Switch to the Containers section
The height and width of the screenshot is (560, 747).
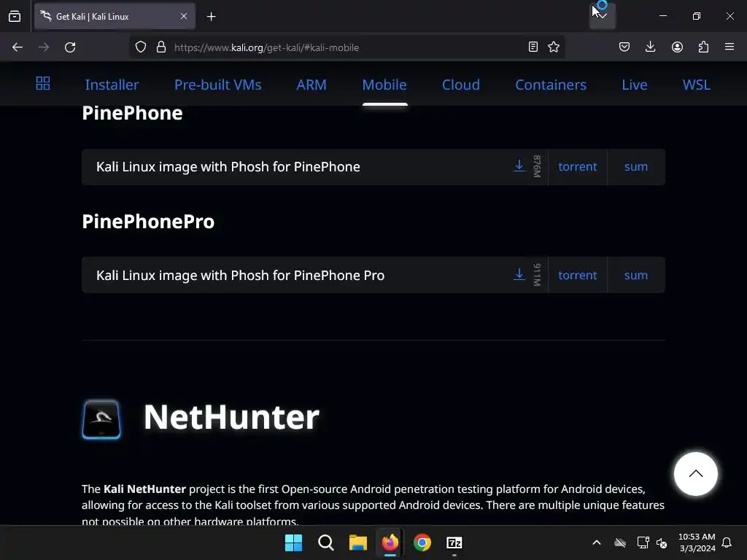(x=551, y=85)
